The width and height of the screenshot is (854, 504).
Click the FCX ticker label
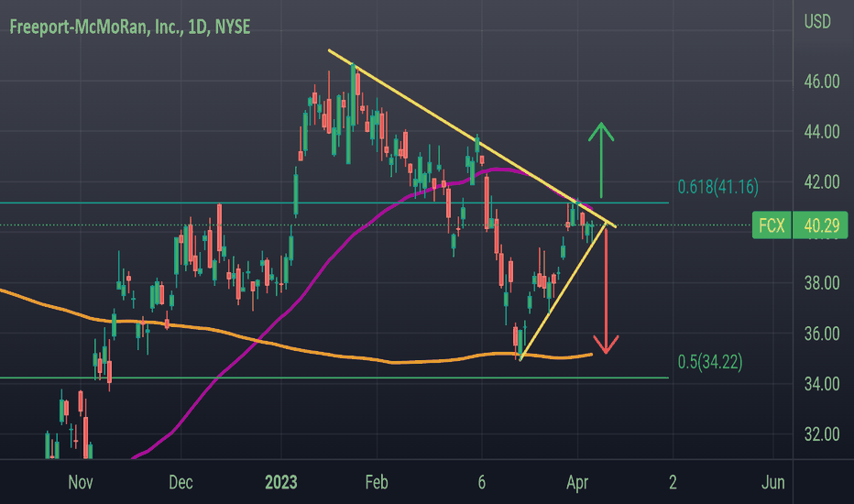[772, 225]
